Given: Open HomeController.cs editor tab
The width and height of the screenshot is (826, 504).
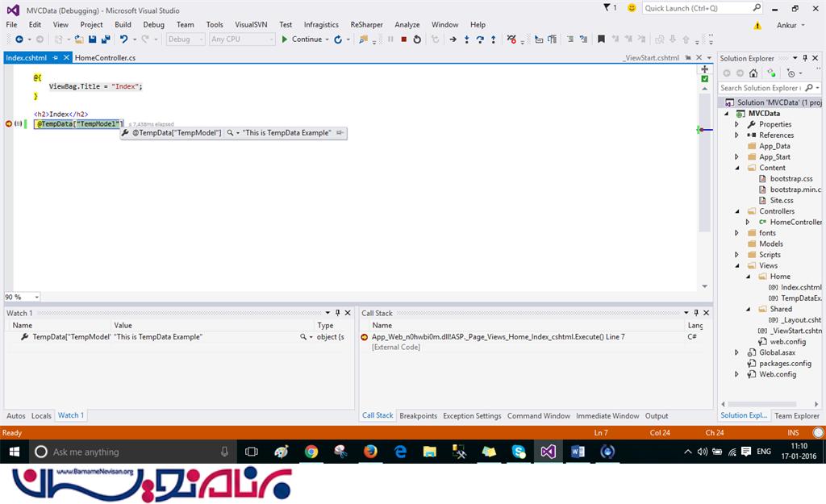Looking at the screenshot, I should pyautogui.click(x=105, y=58).
